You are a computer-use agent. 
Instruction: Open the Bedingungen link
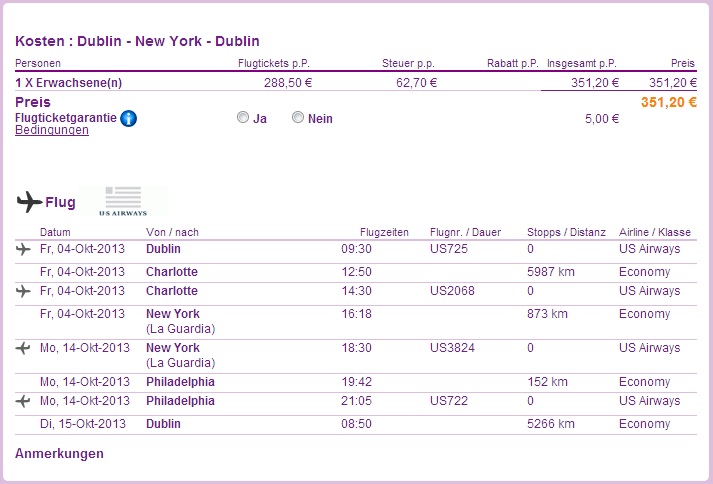pyautogui.click(x=52, y=130)
